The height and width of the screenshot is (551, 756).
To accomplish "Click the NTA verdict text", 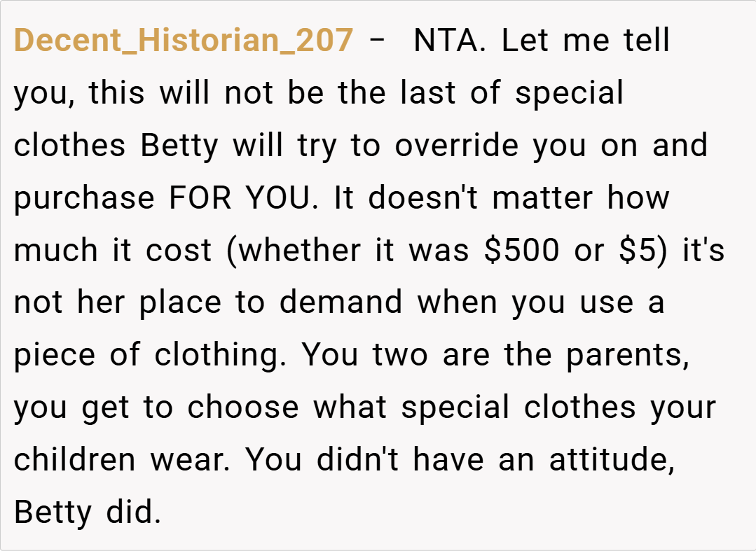I will pyautogui.click(x=446, y=41).
